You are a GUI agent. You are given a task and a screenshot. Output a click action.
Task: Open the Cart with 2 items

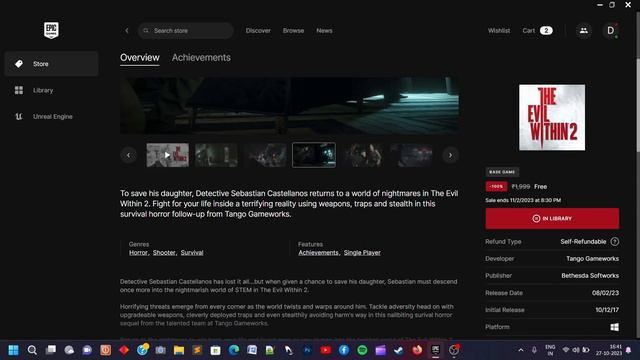pos(537,31)
